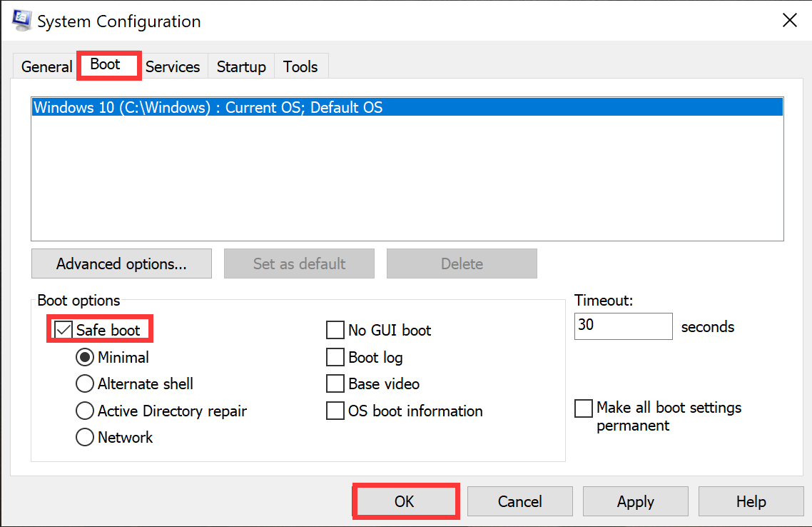This screenshot has height=527, width=812.
Task: Switch to the Services tab
Action: [x=173, y=66]
